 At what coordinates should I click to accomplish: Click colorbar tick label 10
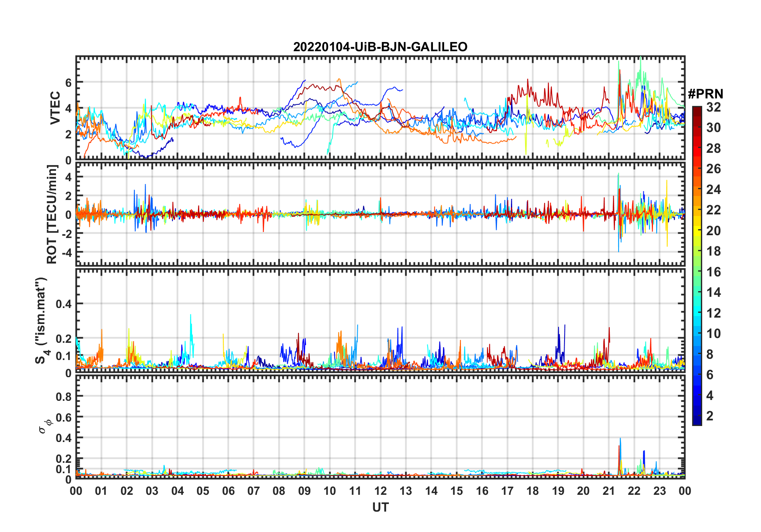click(713, 334)
